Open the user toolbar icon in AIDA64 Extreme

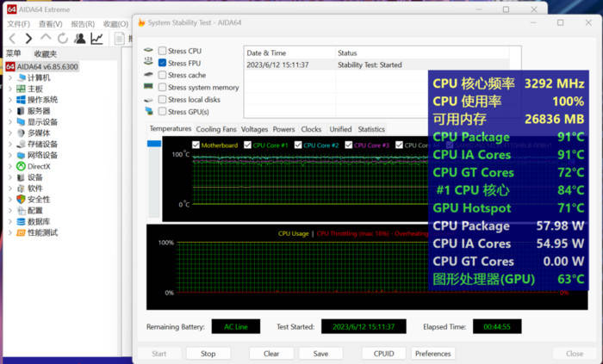(x=80, y=39)
